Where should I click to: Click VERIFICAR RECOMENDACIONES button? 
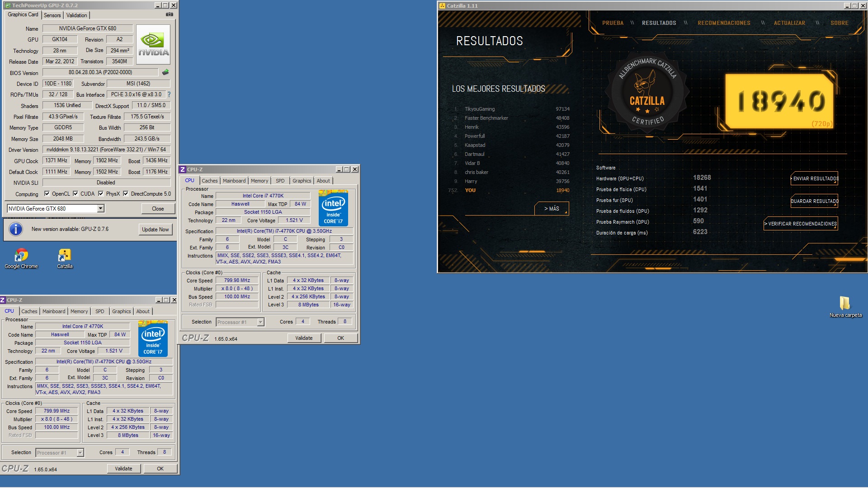click(801, 224)
